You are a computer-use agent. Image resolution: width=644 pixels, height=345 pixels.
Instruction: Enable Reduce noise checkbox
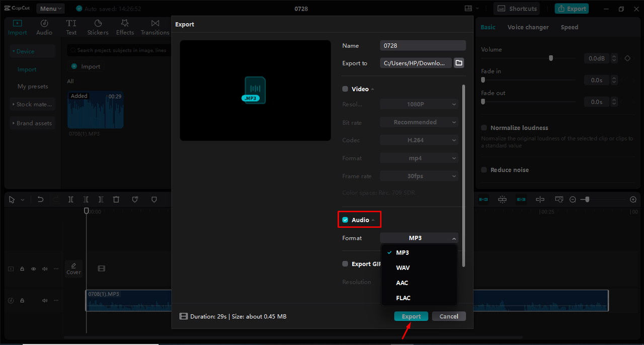[x=484, y=170]
